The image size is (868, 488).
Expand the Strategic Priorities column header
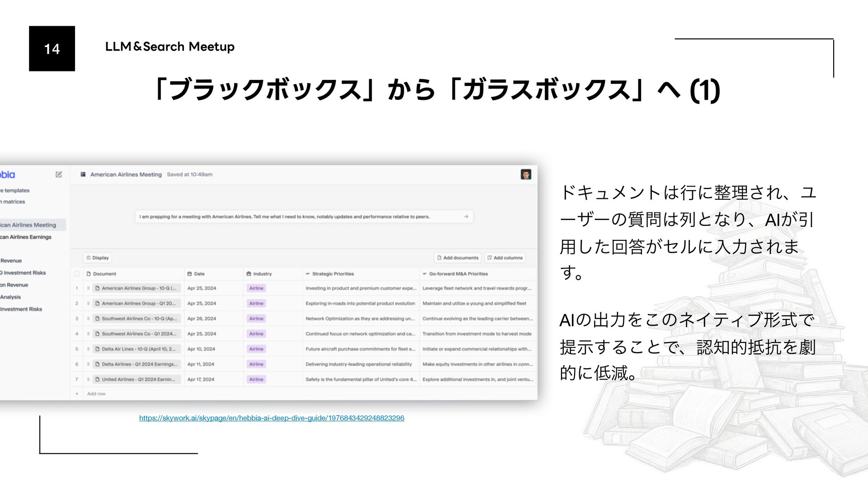333,274
